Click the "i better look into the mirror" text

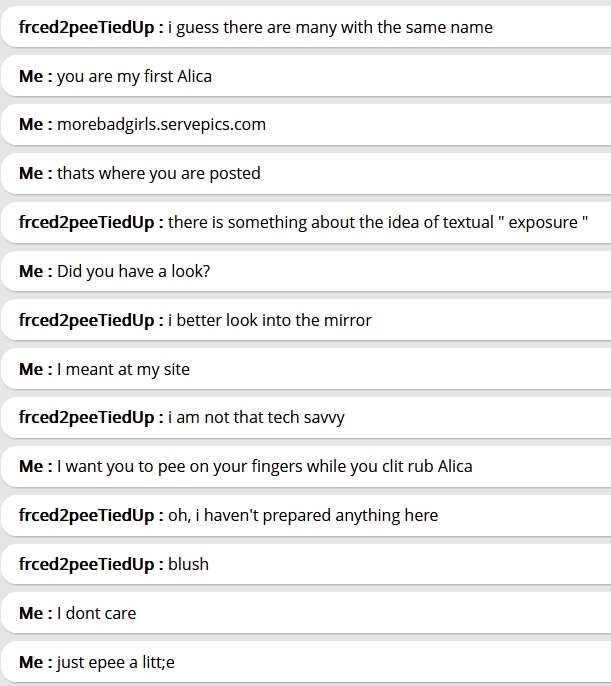(x=269, y=321)
